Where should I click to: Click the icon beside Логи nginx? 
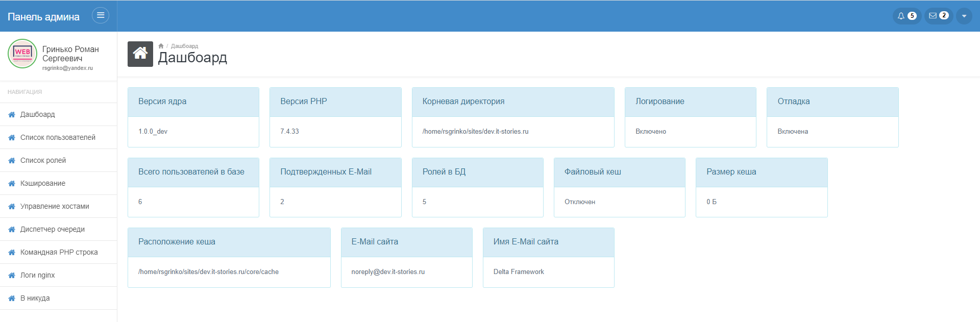(x=12, y=276)
